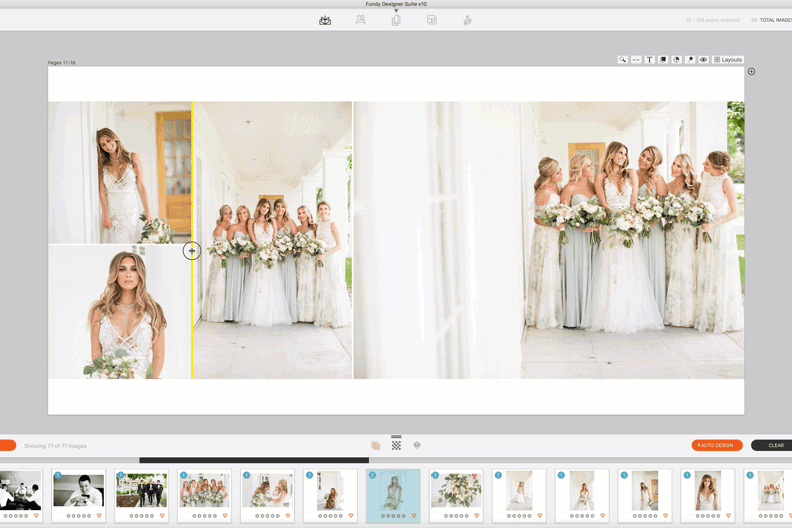Favorite the groomsmen walking thumbnail heart
This screenshot has width=792, height=528.
click(162, 516)
